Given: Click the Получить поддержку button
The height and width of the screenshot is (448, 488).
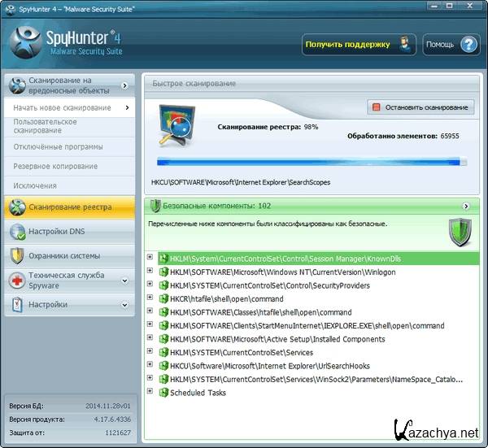Looking at the screenshot, I should pos(359,44).
